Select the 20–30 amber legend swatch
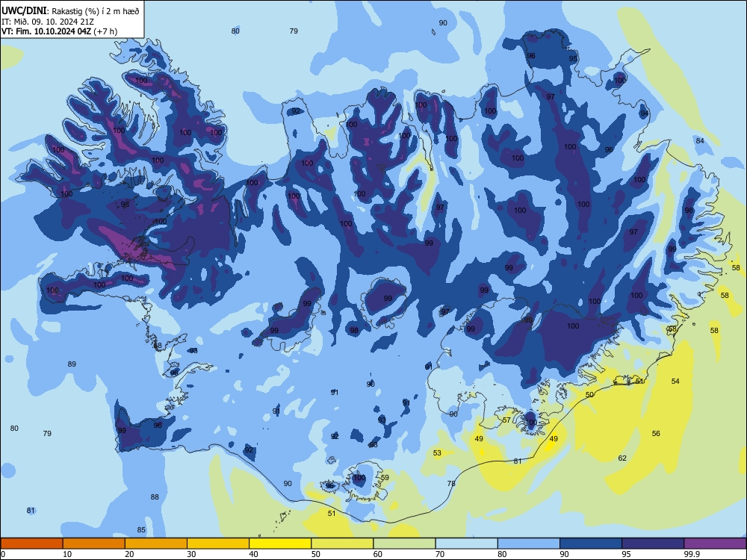This screenshot has height=560, width=747. [156, 544]
